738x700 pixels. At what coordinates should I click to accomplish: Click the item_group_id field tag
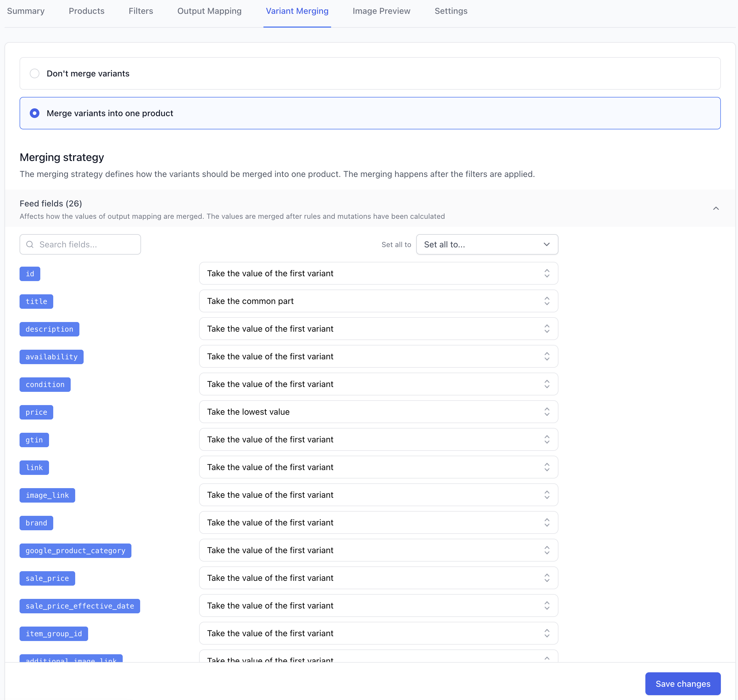pyautogui.click(x=54, y=633)
